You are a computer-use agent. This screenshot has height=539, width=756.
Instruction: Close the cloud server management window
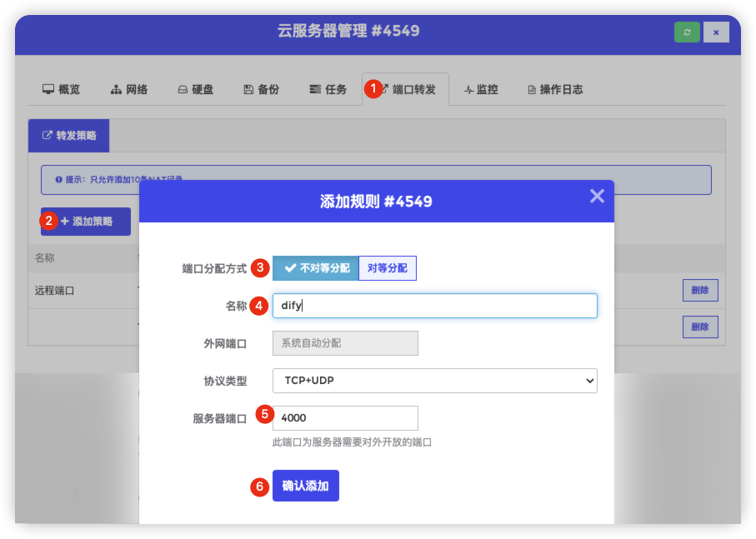pos(716,32)
